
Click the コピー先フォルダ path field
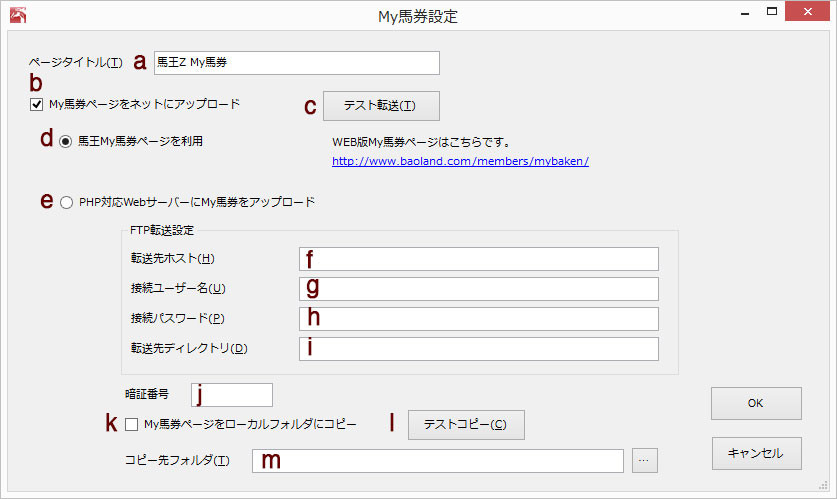pyautogui.click(x=438, y=461)
